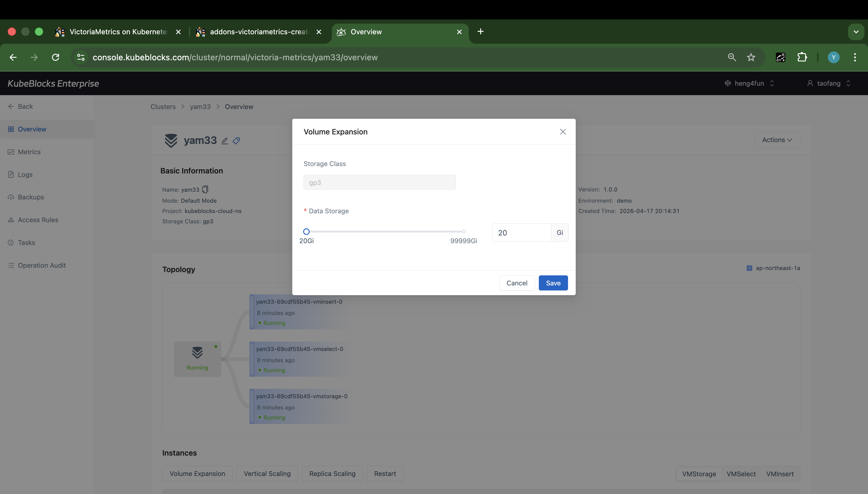This screenshot has height=494, width=868.
Task: Click the Backups cloud icon
Action: tap(11, 197)
